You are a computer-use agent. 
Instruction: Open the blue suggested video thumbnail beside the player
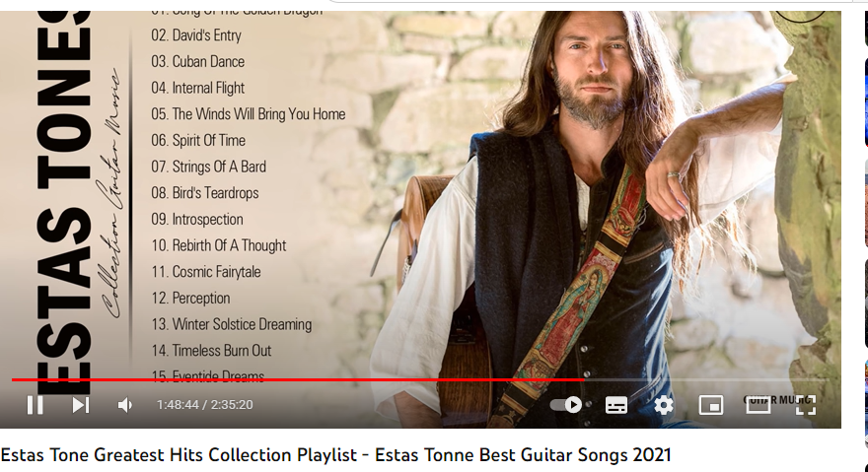click(866, 102)
